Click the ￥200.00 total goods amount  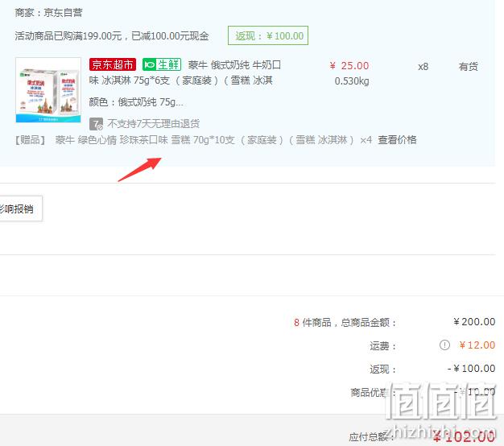tap(474, 322)
